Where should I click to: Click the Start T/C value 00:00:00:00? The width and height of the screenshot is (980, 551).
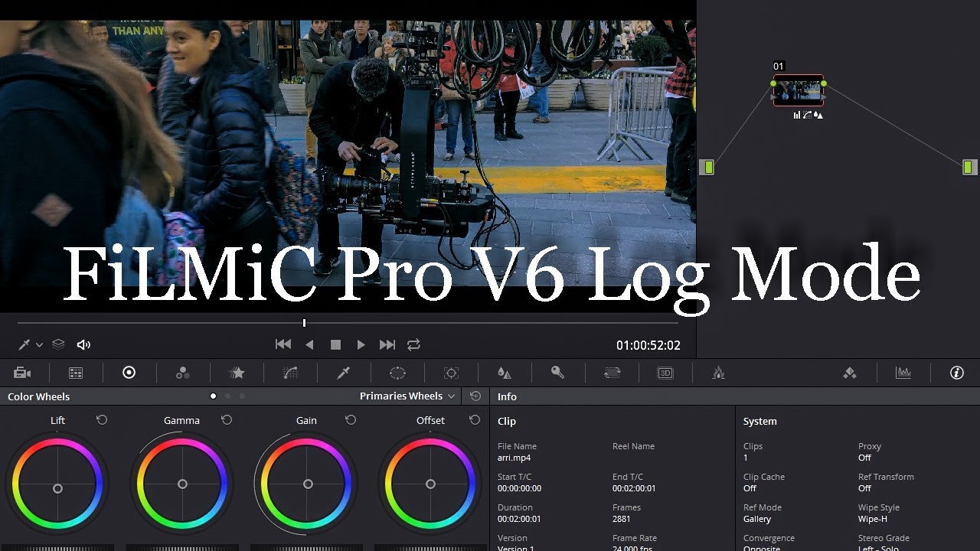pos(519,488)
